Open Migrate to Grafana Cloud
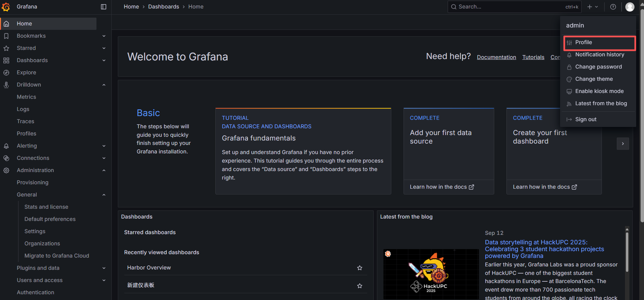 tap(57, 256)
